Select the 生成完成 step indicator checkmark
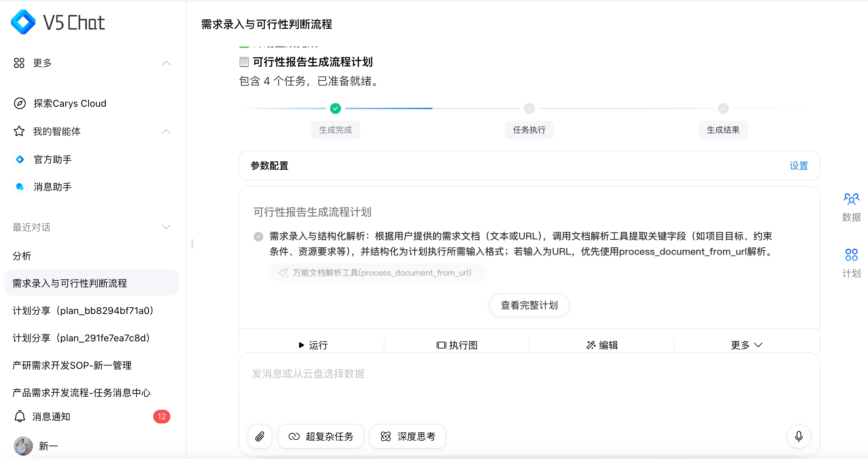868x459 pixels. [336, 108]
